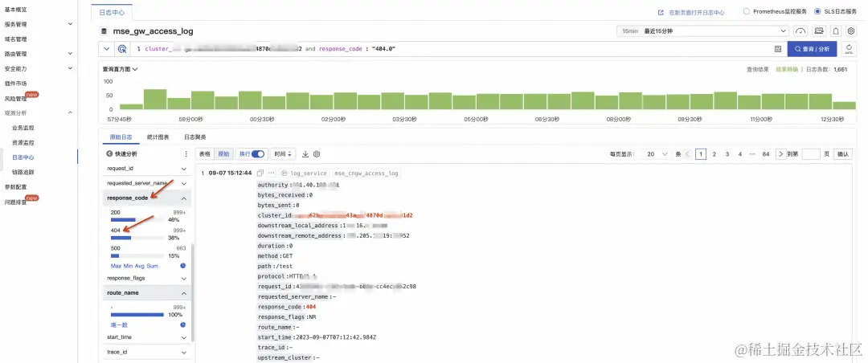The image size is (868, 363).
Task: Copy the first log entry
Action: pos(260,173)
